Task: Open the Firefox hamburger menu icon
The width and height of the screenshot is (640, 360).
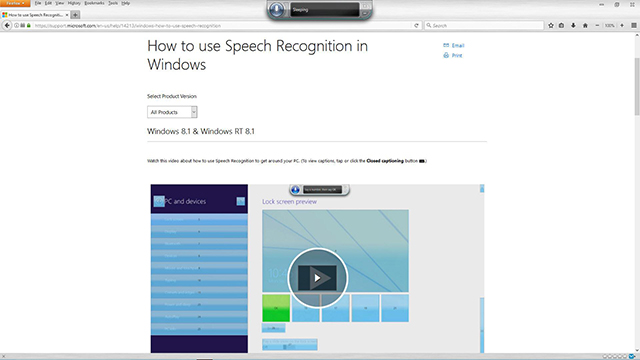Action: click(633, 25)
